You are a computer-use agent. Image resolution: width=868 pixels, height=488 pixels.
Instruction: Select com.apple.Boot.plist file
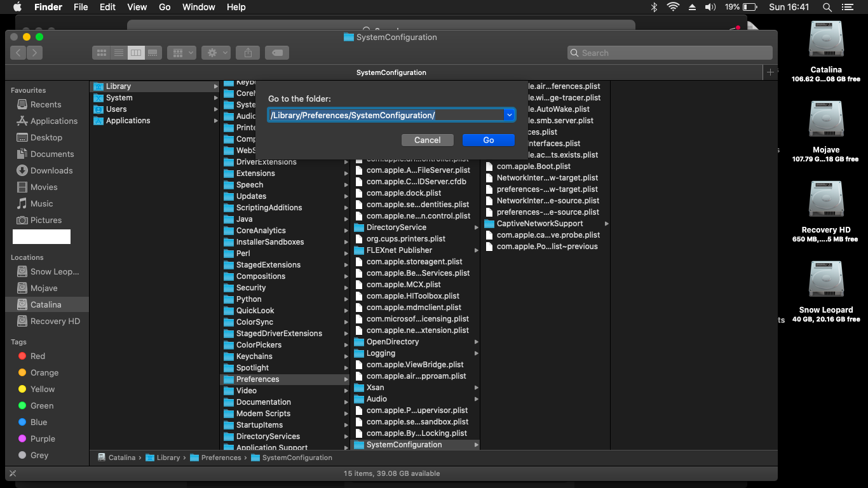click(x=545, y=166)
